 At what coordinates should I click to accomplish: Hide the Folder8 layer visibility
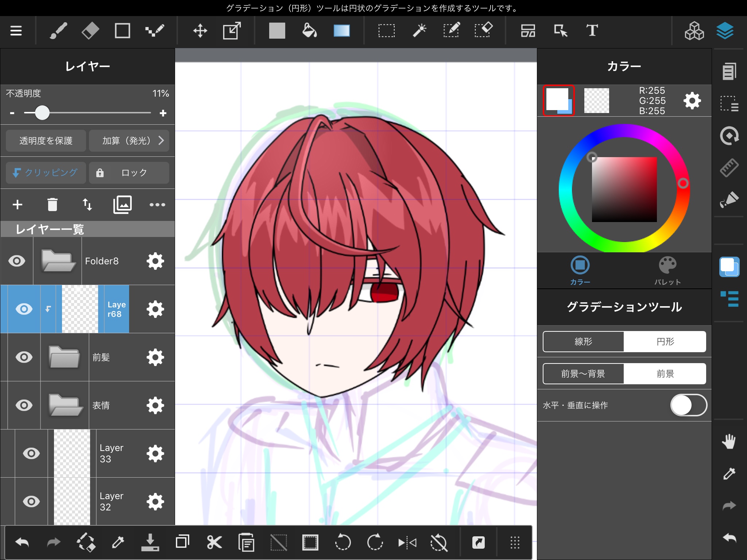click(x=17, y=261)
